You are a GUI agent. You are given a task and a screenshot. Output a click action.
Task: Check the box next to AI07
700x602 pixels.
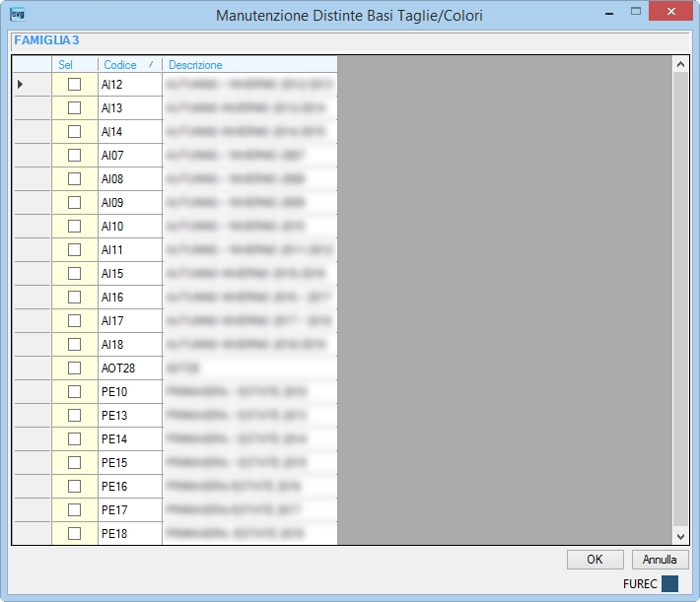[x=74, y=155]
